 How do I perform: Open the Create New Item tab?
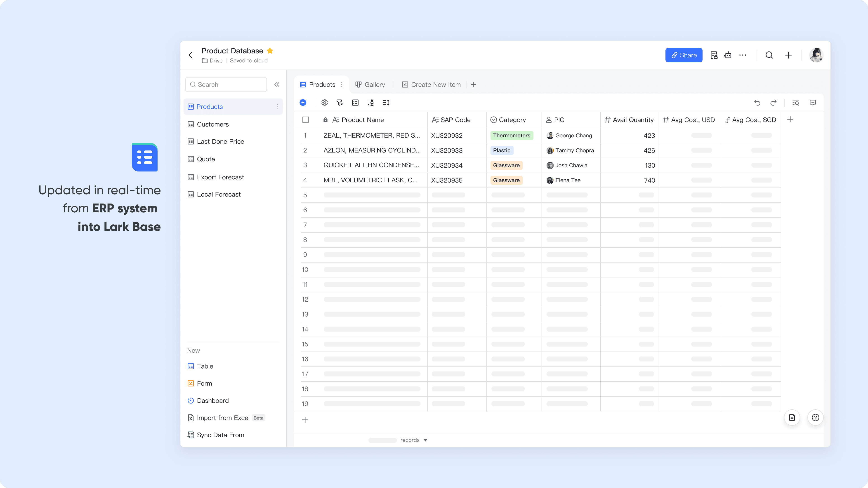(x=431, y=84)
